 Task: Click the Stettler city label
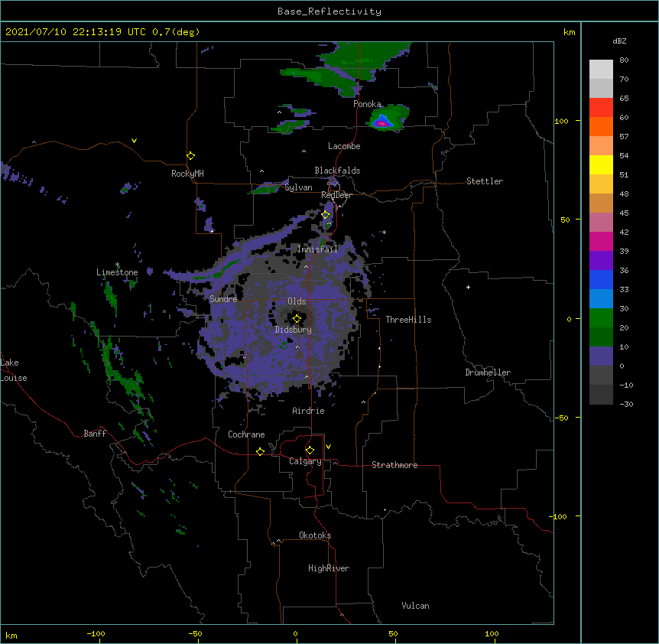pyautogui.click(x=485, y=181)
